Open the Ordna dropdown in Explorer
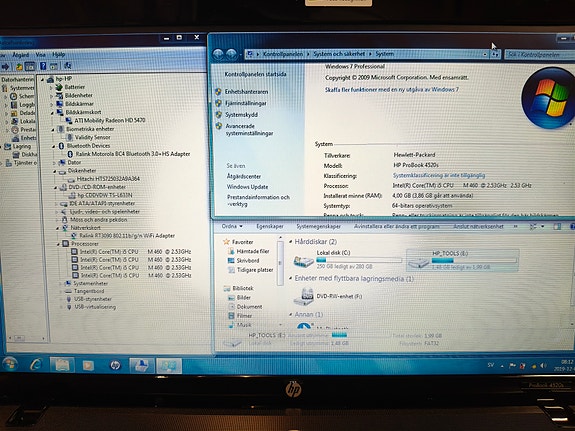The height and width of the screenshot is (431, 575). click(x=232, y=227)
